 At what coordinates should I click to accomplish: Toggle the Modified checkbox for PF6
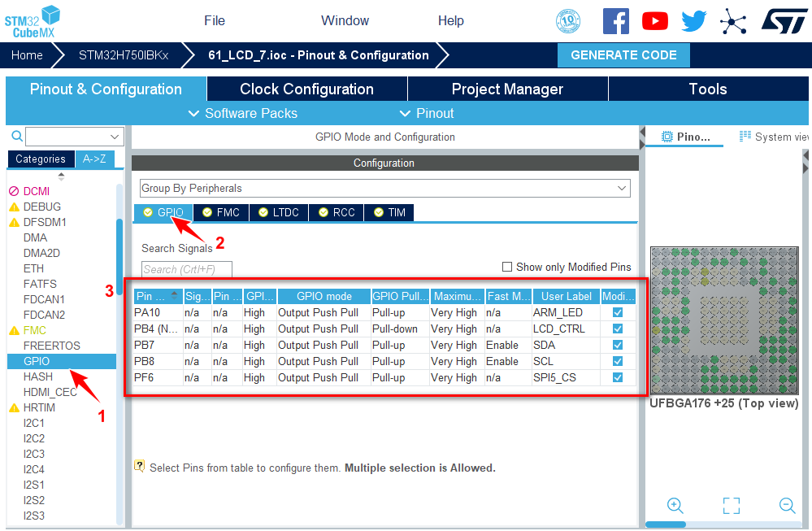click(x=618, y=377)
